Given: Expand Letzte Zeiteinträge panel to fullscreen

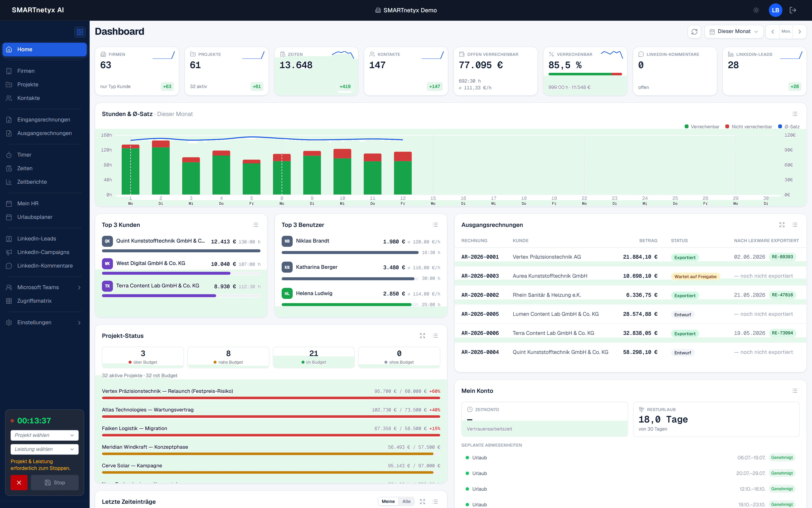Looking at the screenshot, I should pyautogui.click(x=422, y=502).
